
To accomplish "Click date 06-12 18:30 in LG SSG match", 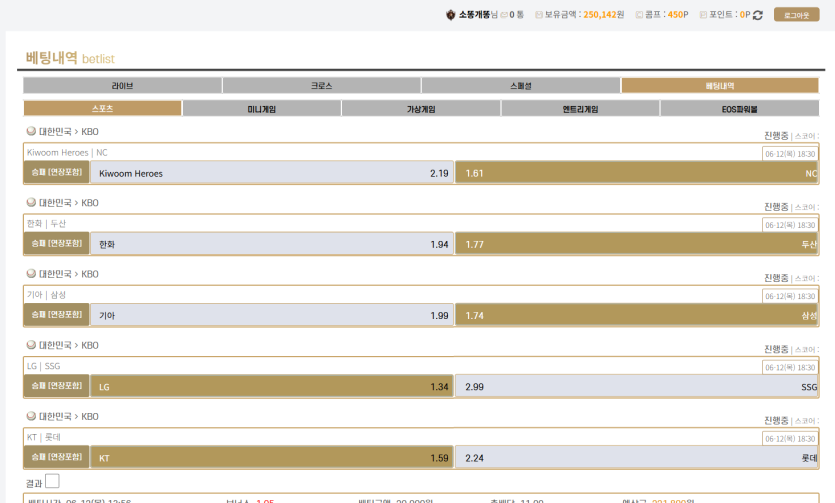I will 790,367.
